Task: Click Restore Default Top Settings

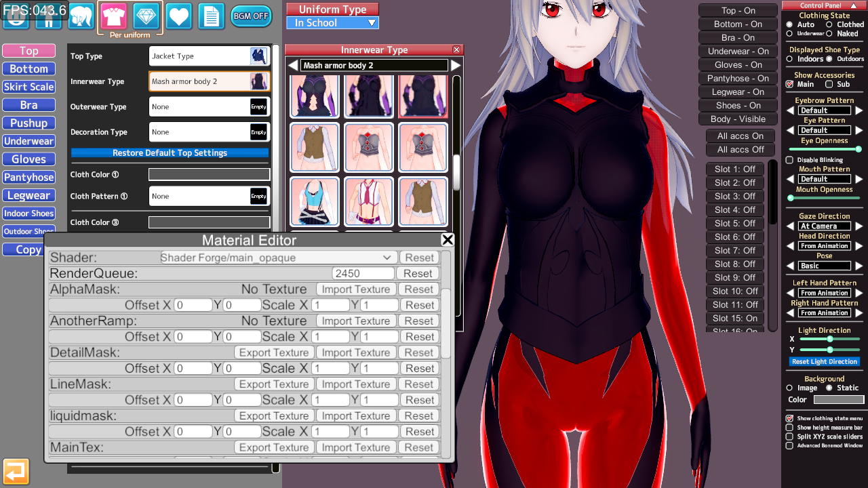Action: 170,153
